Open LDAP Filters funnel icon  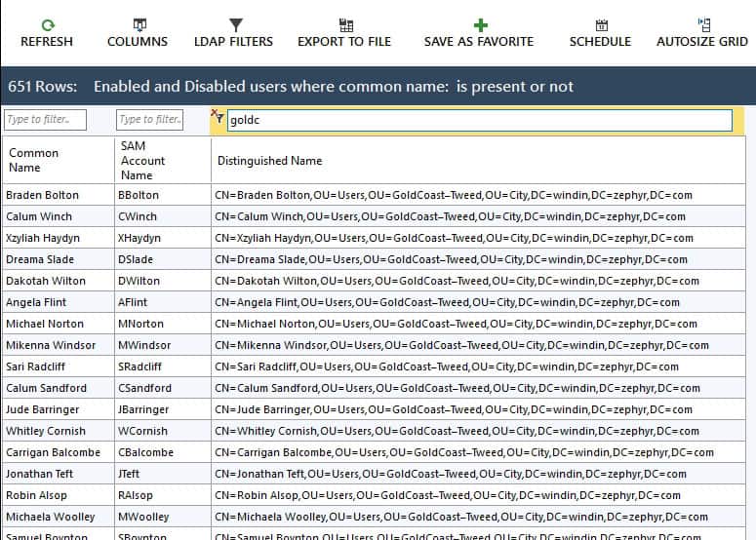click(x=236, y=24)
